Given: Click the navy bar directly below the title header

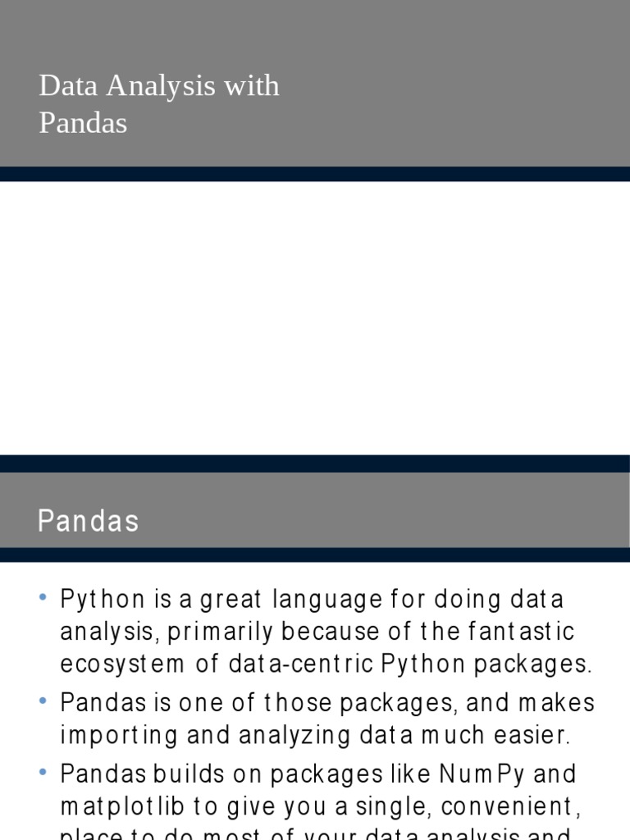Looking at the screenshot, I should pos(315,174).
